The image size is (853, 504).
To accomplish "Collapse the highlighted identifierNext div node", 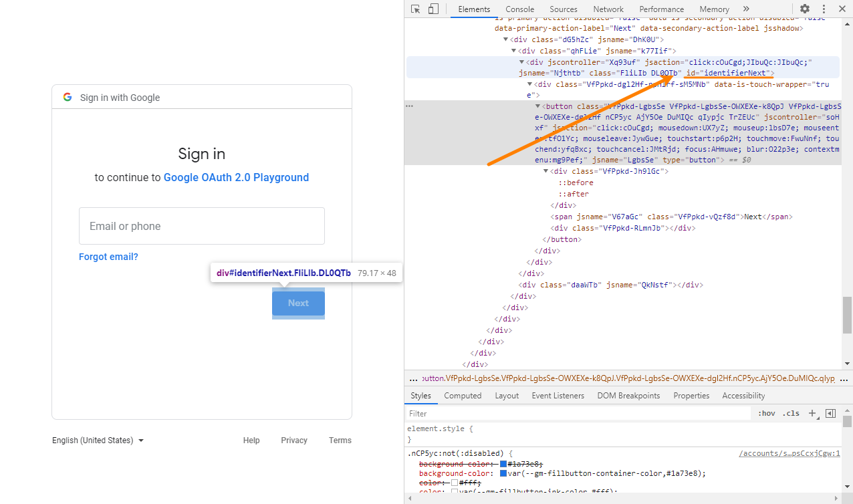I will click(522, 61).
